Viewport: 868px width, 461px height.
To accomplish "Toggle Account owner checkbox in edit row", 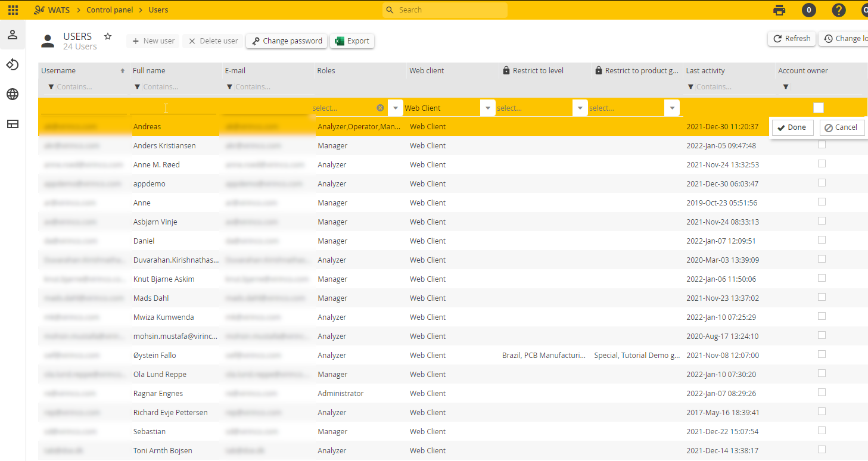I will [819, 108].
